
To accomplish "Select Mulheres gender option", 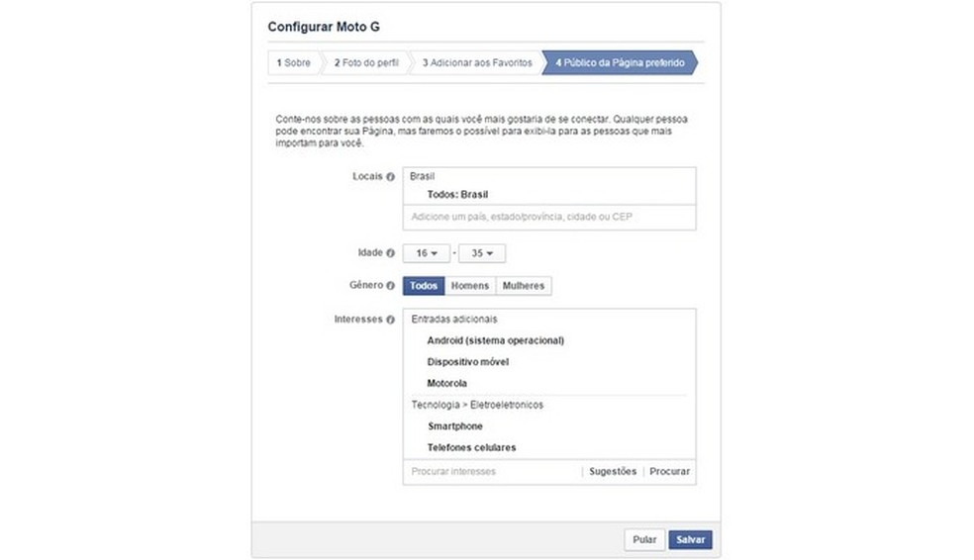I will coord(524,286).
